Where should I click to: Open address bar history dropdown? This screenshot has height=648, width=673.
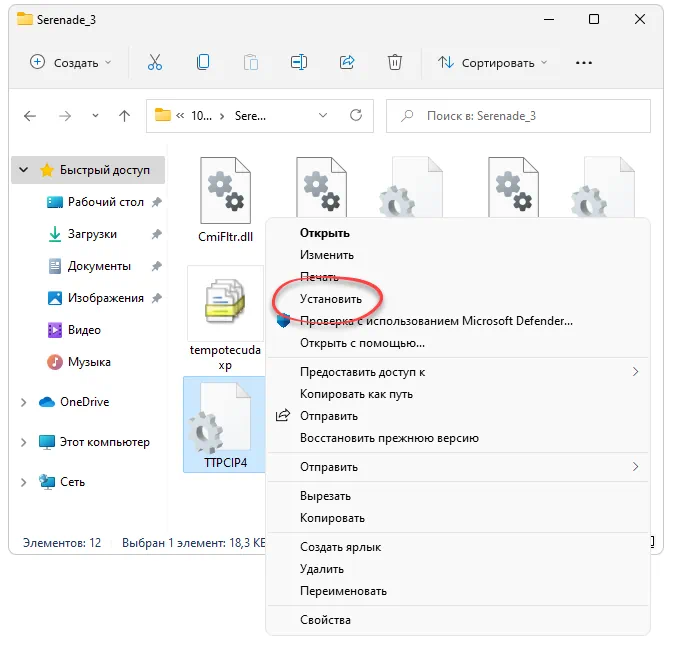pyautogui.click(x=323, y=115)
